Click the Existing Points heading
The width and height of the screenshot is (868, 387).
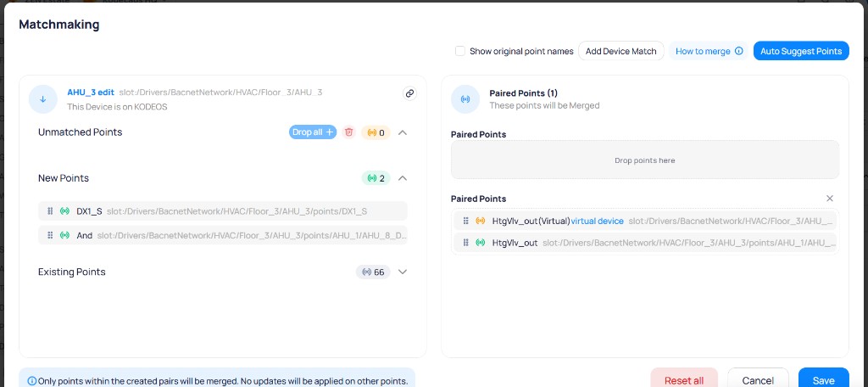click(x=72, y=272)
